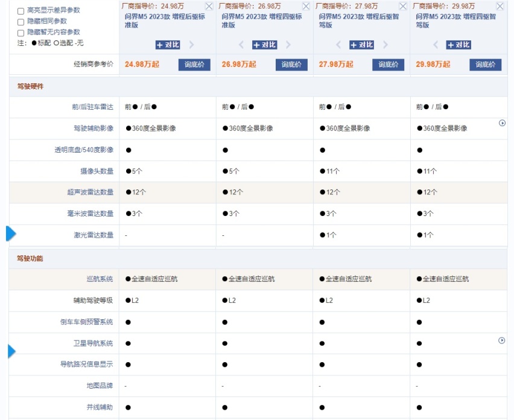Toggle 隐藏暂无内容参数 checkbox

21,33
